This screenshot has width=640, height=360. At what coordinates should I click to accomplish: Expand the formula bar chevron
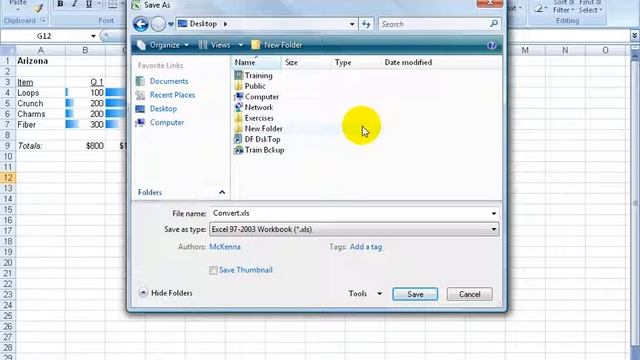(x=635, y=36)
